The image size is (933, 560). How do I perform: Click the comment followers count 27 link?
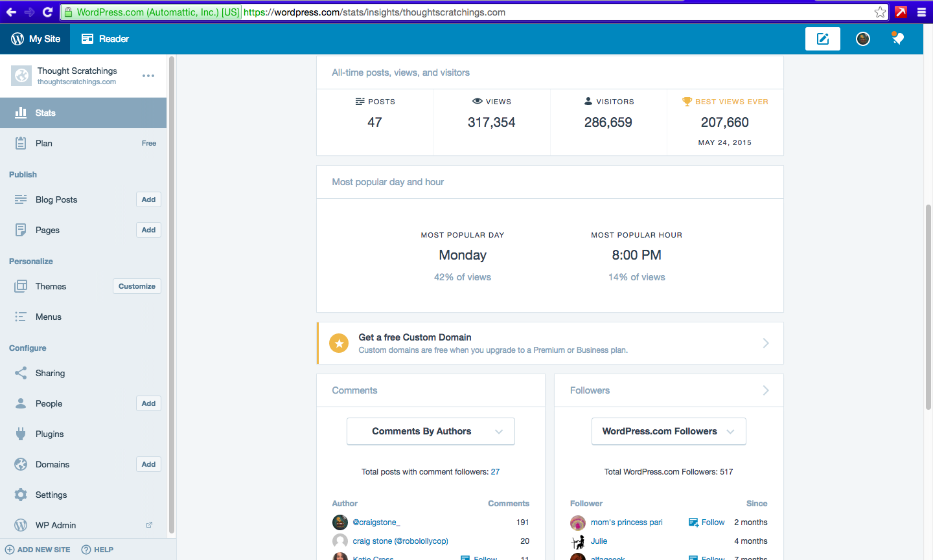coord(495,472)
